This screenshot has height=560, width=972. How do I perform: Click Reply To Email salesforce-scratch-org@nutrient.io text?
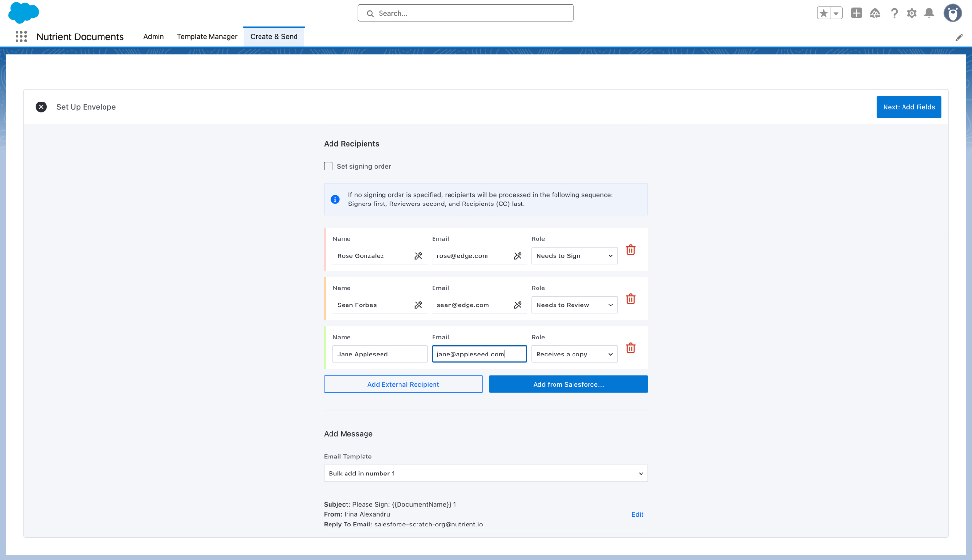[x=403, y=525]
